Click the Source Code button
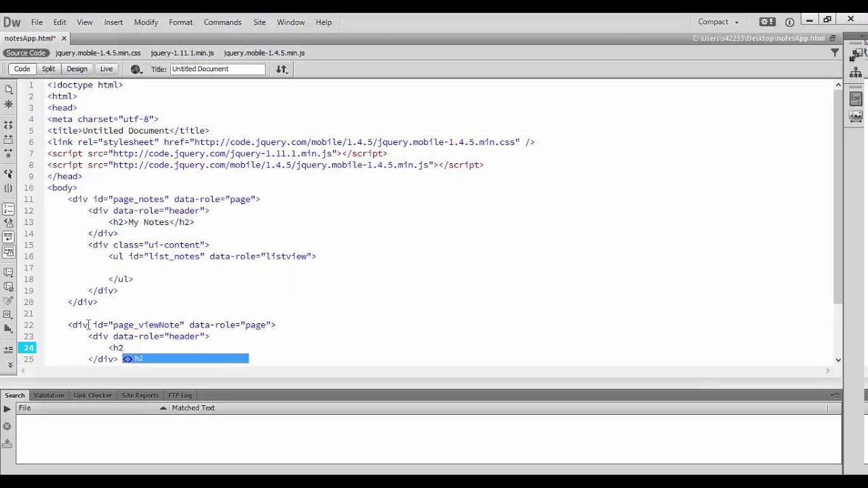The height and width of the screenshot is (488, 868). tap(26, 53)
